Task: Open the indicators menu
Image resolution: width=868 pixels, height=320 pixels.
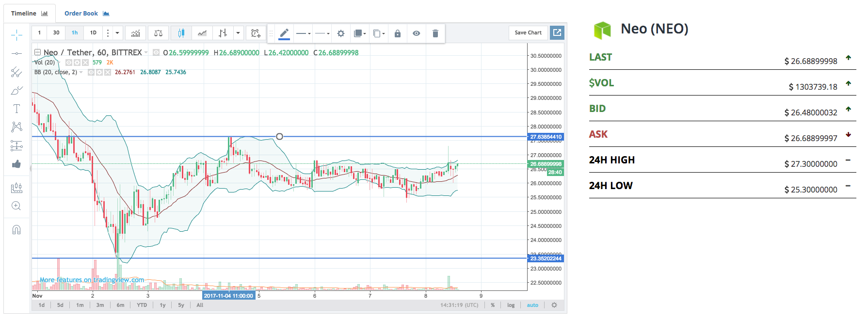Action: (136, 33)
